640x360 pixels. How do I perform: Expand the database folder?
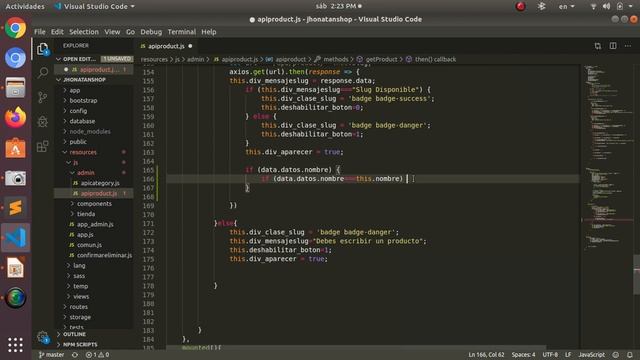pos(82,121)
